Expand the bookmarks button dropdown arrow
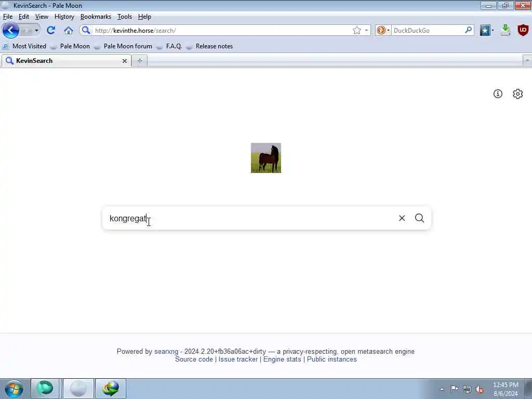The height and width of the screenshot is (399, 532). tap(493, 31)
